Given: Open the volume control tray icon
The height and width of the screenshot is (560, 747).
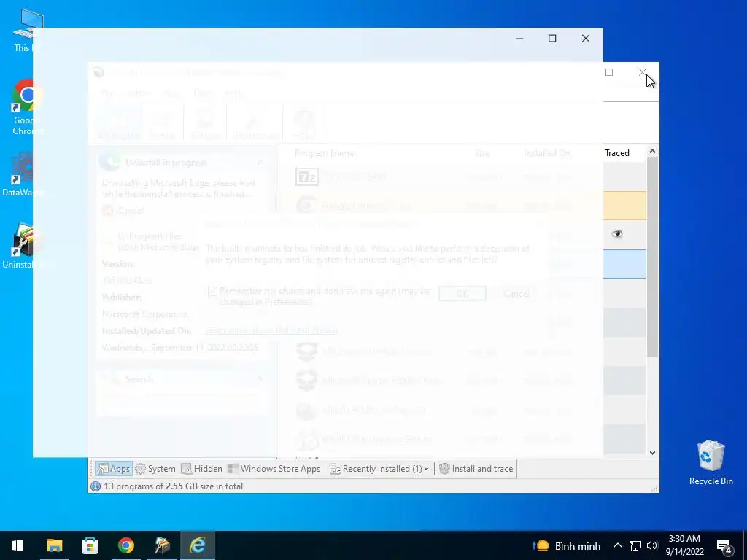Looking at the screenshot, I should point(652,545).
